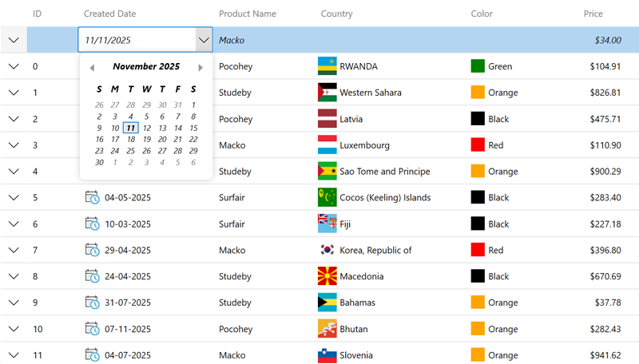639x364 pixels.
Task: Click the $34.00 price in edited row
Action: [608, 40]
